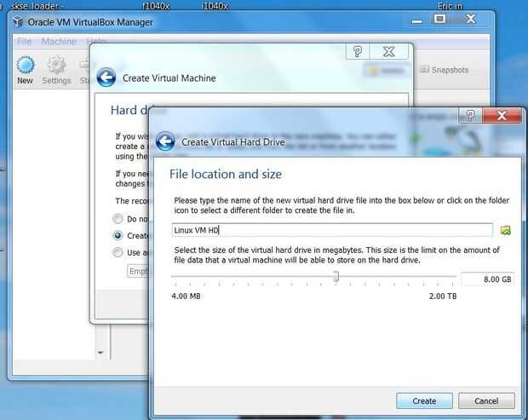This screenshot has height=420, width=528.
Task: Click the hard drive size slider handle
Action: coord(336,277)
